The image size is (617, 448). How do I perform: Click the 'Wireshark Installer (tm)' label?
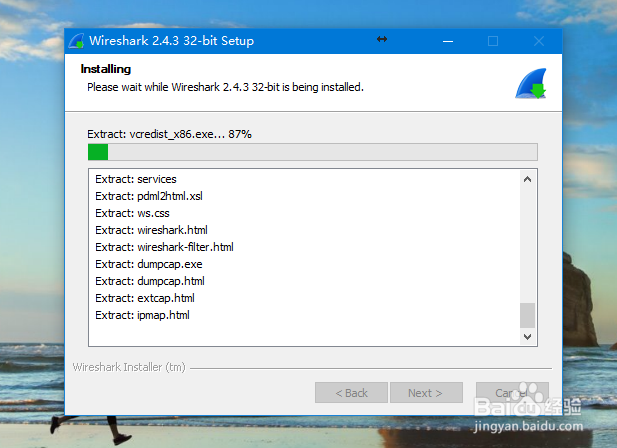[129, 367]
